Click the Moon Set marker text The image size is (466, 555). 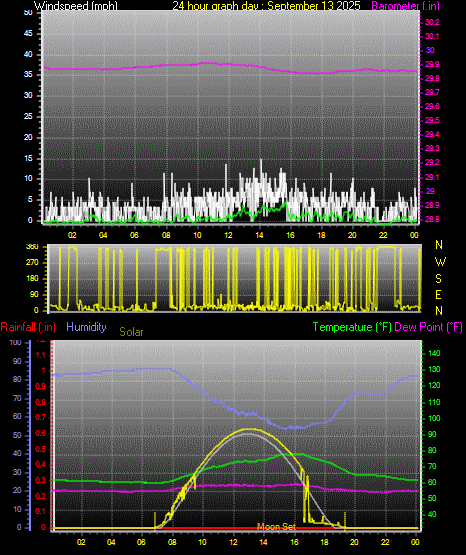point(276,527)
